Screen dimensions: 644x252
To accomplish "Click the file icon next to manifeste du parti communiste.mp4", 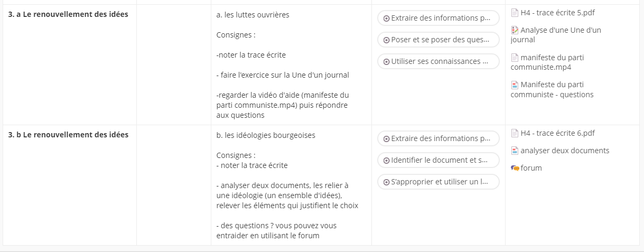I will 515,58.
